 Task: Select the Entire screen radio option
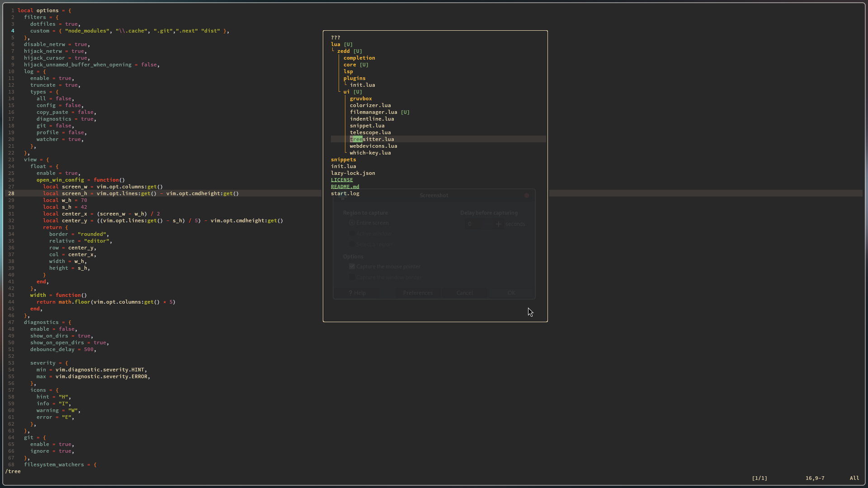pos(352,223)
